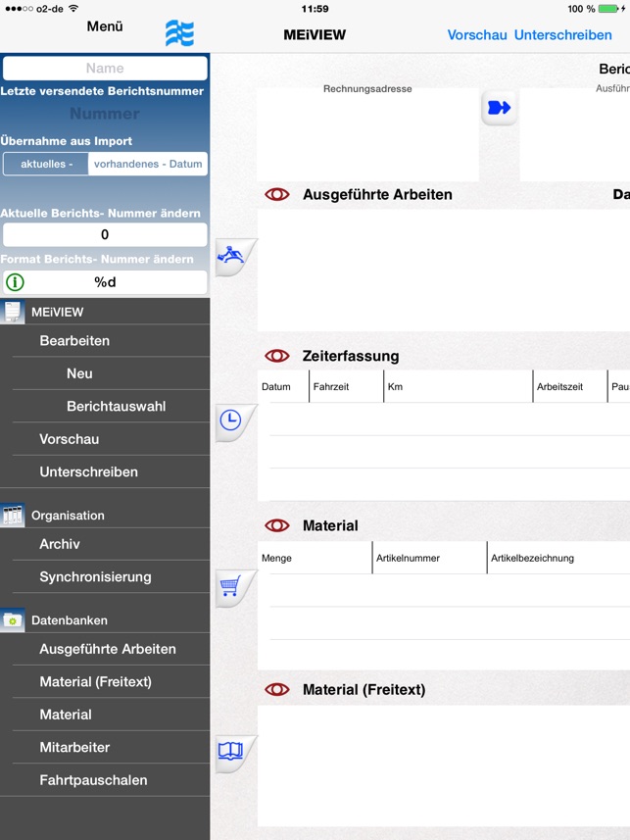Toggle the eye for Material section
This screenshot has height=840, width=630.
[x=277, y=525]
